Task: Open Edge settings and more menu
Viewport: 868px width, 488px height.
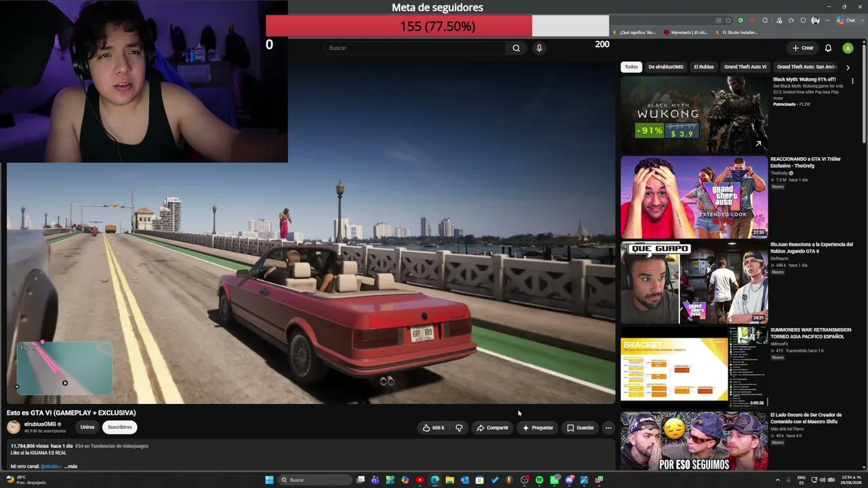Action: pos(827,20)
